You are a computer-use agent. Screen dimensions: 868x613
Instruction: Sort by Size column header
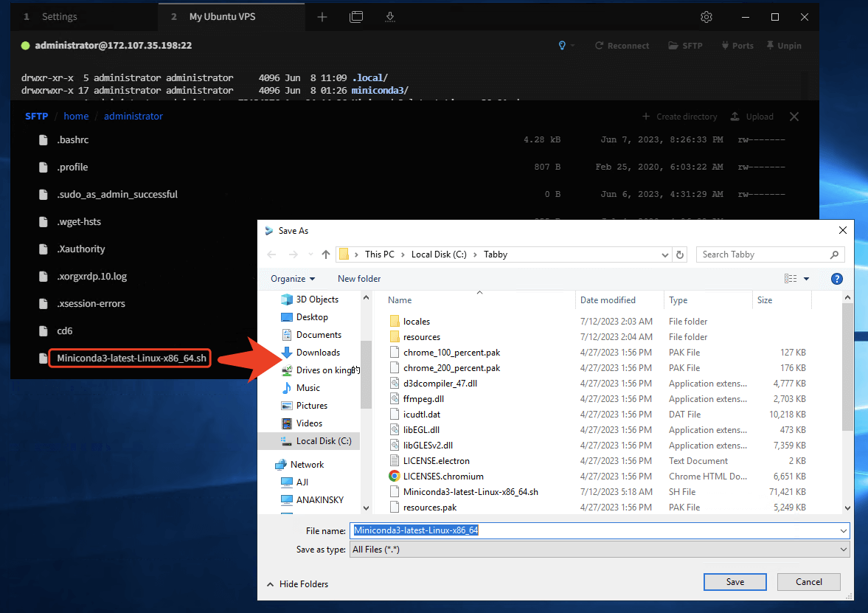[765, 300]
